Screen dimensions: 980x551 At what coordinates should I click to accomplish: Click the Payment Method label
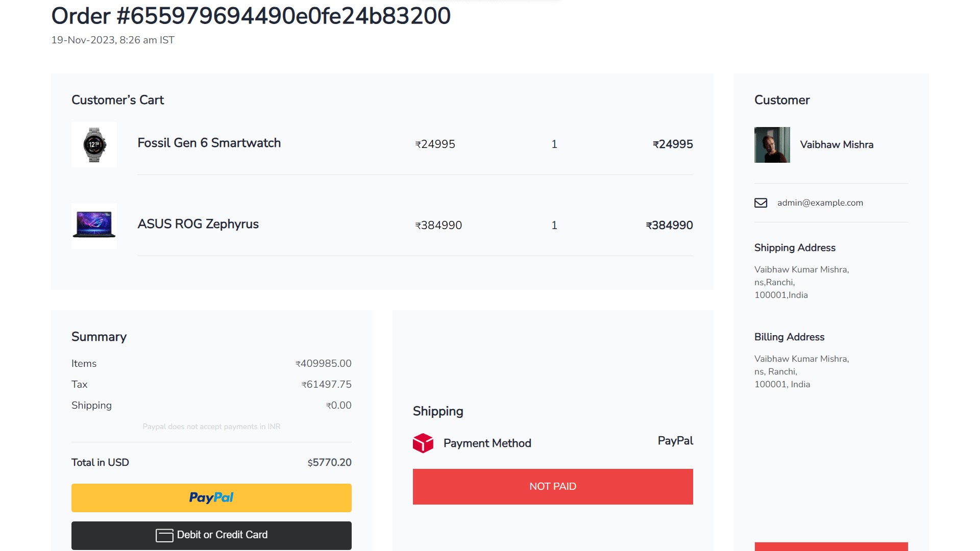point(487,443)
